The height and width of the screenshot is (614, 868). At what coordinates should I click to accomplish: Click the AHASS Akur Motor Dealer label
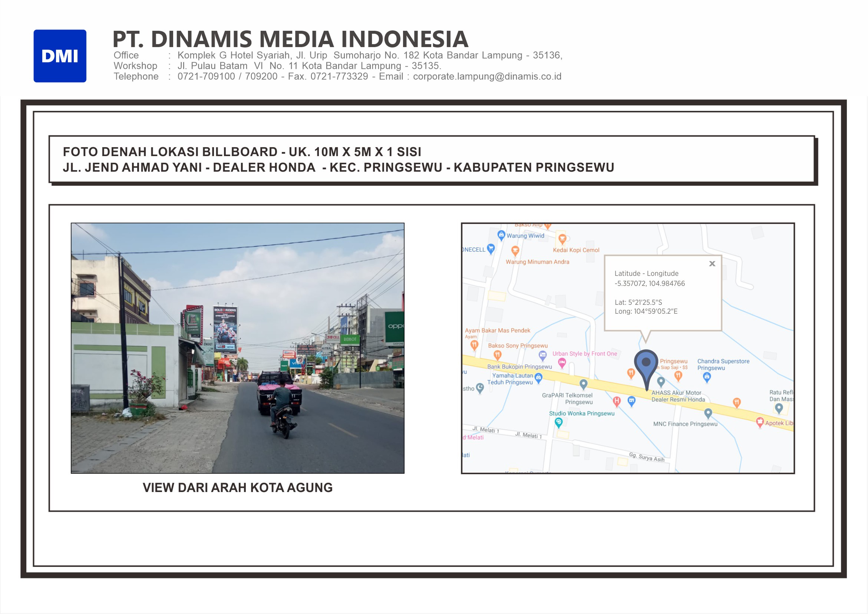(x=678, y=396)
